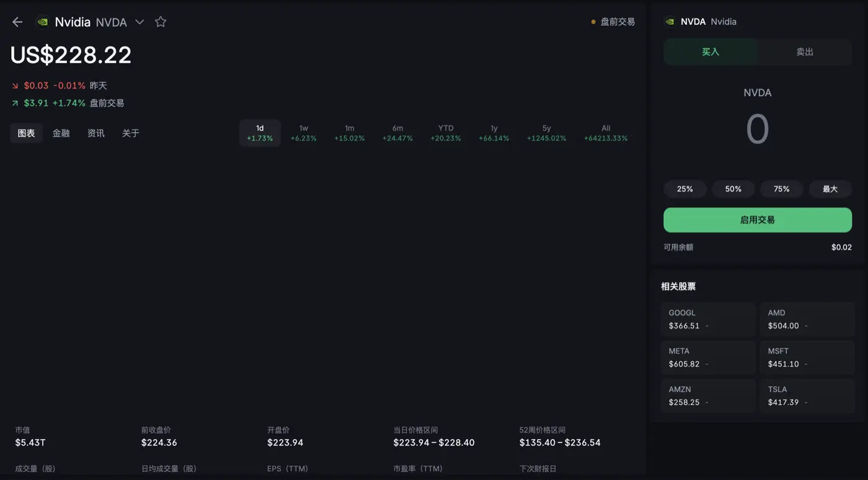Set amount to 最大

(x=830, y=189)
